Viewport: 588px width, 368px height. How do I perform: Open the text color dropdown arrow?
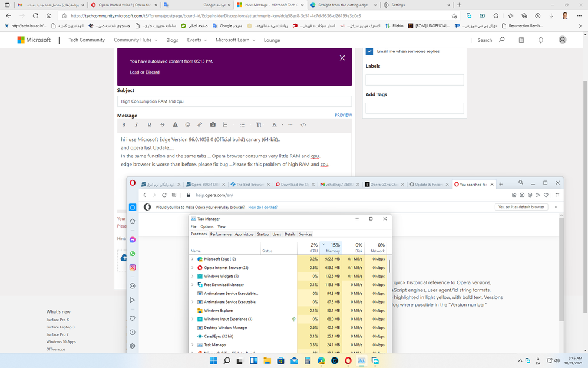click(x=282, y=124)
